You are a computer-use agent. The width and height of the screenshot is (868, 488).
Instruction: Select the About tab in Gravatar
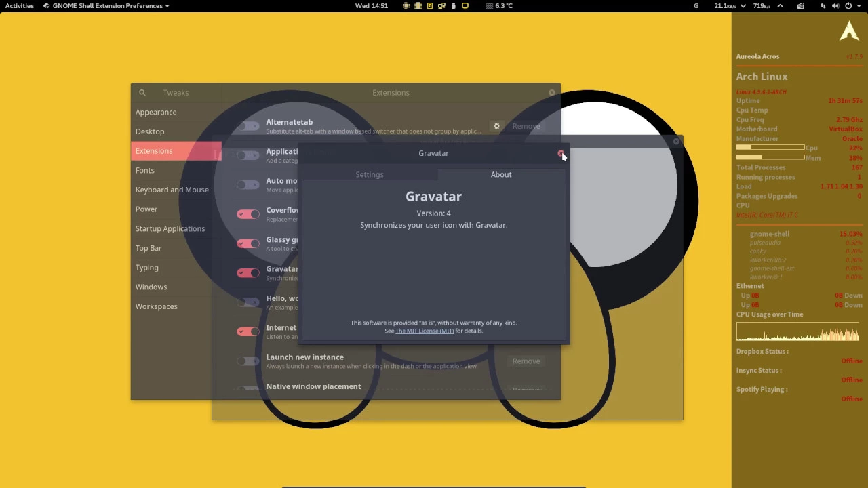click(501, 175)
